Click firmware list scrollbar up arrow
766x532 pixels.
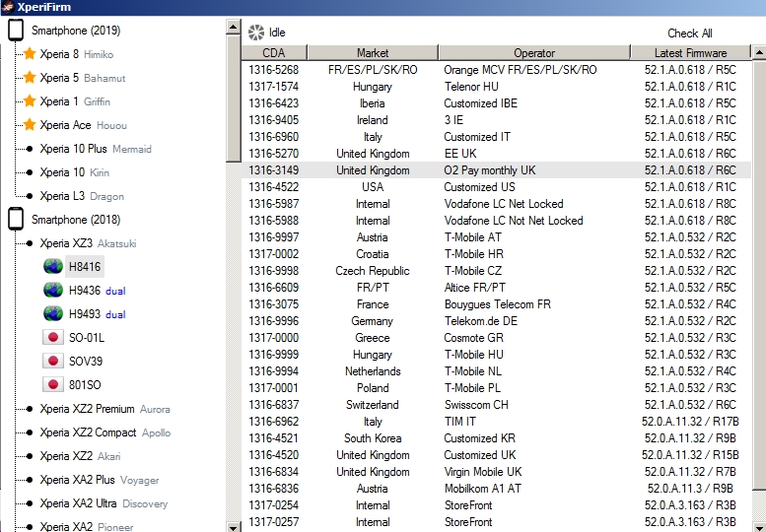pyautogui.click(x=759, y=52)
